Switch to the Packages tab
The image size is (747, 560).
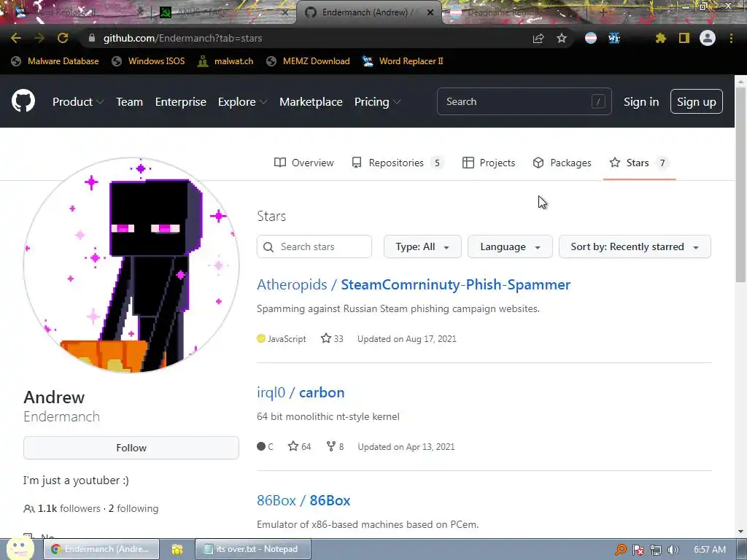(x=562, y=163)
